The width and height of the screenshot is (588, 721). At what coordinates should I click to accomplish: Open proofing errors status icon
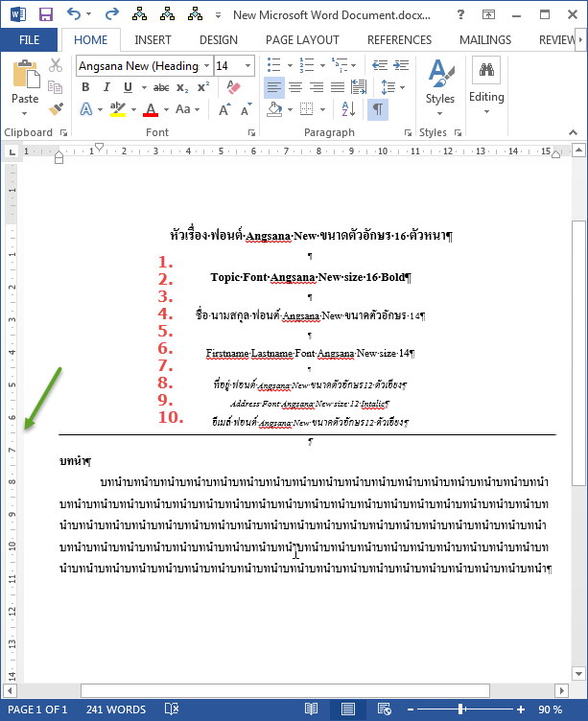coord(172,709)
